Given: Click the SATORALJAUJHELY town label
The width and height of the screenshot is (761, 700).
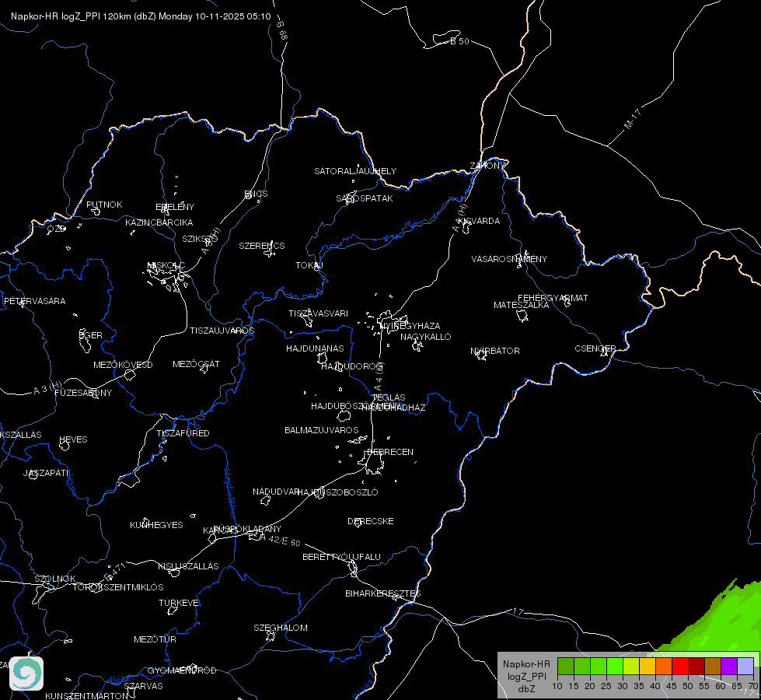Looking at the screenshot, I should click(x=355, y=171).
